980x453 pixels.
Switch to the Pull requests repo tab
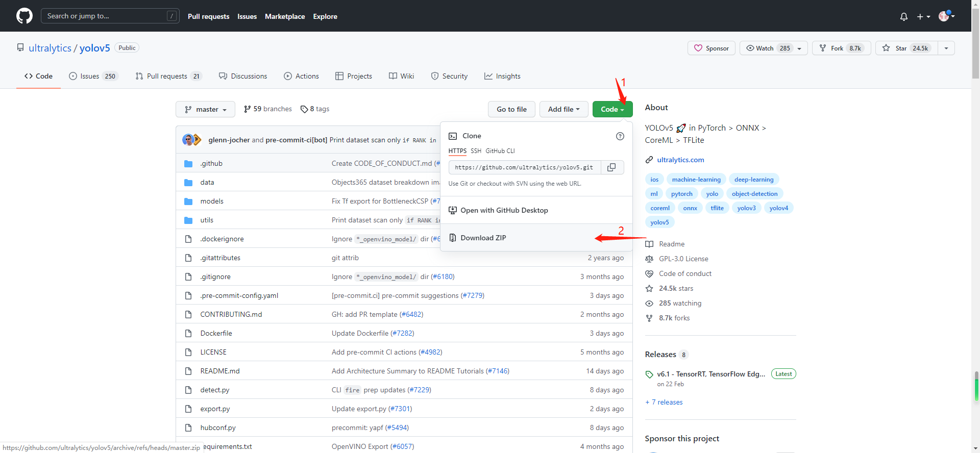[x=169, y=76]
